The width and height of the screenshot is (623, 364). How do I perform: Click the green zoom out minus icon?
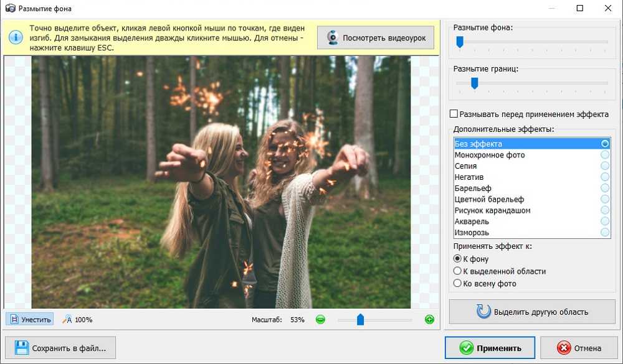tap(320, 320)
